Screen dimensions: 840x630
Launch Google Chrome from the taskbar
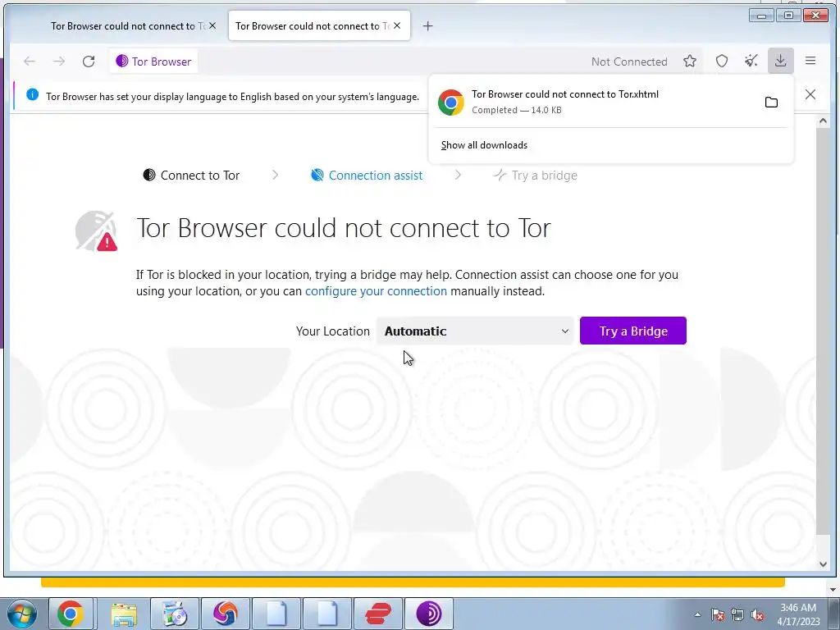point(71,614)
